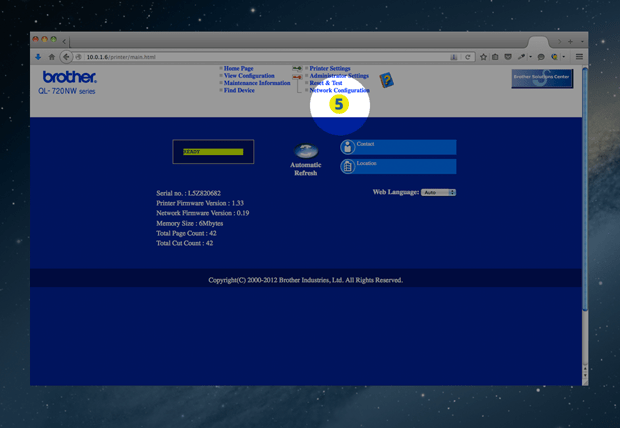The height and width of the screenshot is (428, 620).
Task: Open the Web Language dropdown
Action: coord(438,193)
